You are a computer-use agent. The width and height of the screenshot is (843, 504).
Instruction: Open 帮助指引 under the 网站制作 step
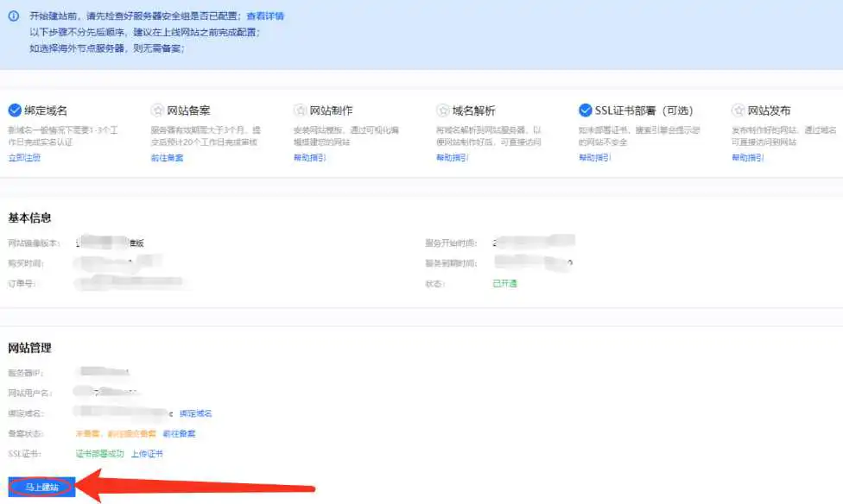click(x=309, y=158)
